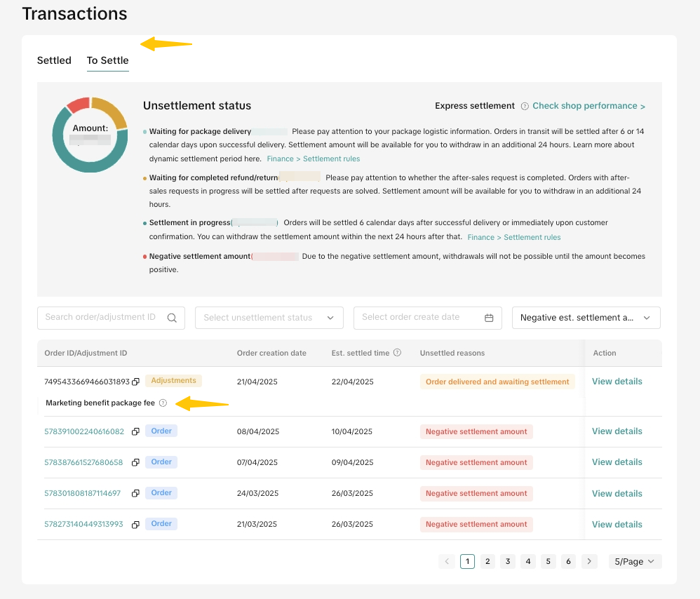View details for order 578273140449313993
Screen dimensions: 700x599
tap(617, 524)
